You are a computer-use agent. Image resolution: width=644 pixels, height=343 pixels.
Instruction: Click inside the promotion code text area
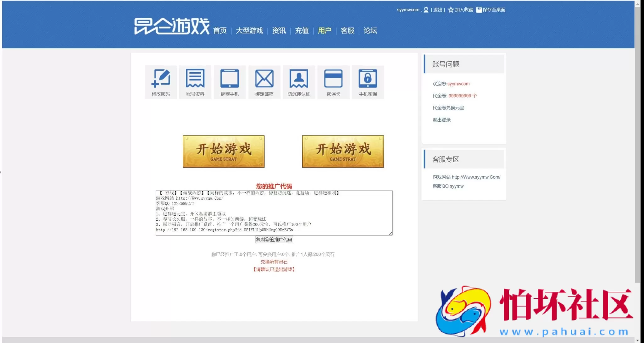coord(274,213)
